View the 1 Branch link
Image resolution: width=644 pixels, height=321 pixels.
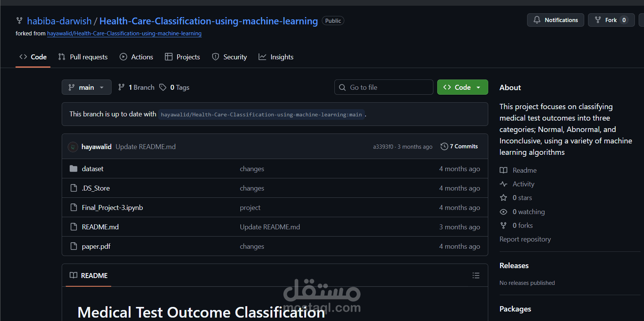[x=136, y=87]
